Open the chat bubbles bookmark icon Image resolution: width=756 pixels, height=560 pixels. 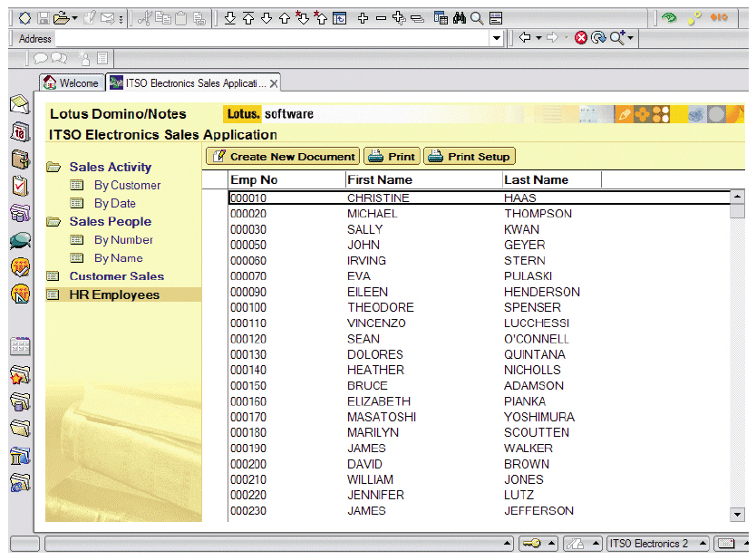point(20,240)
